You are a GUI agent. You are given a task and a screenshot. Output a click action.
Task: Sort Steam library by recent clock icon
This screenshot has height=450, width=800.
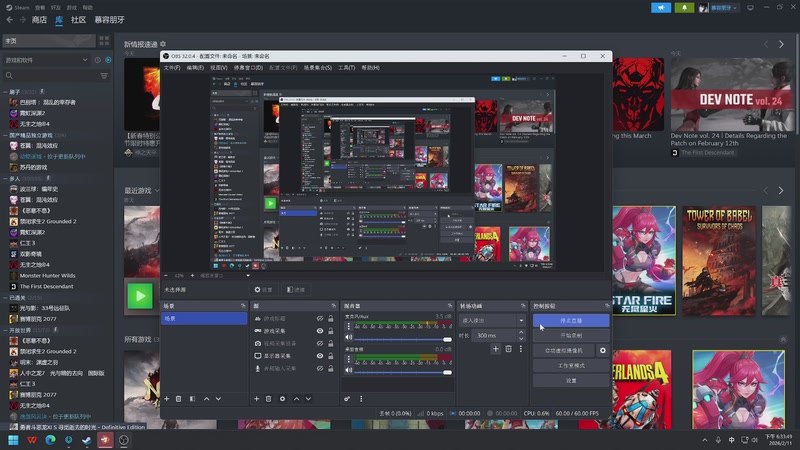click(x=97, y=60)
